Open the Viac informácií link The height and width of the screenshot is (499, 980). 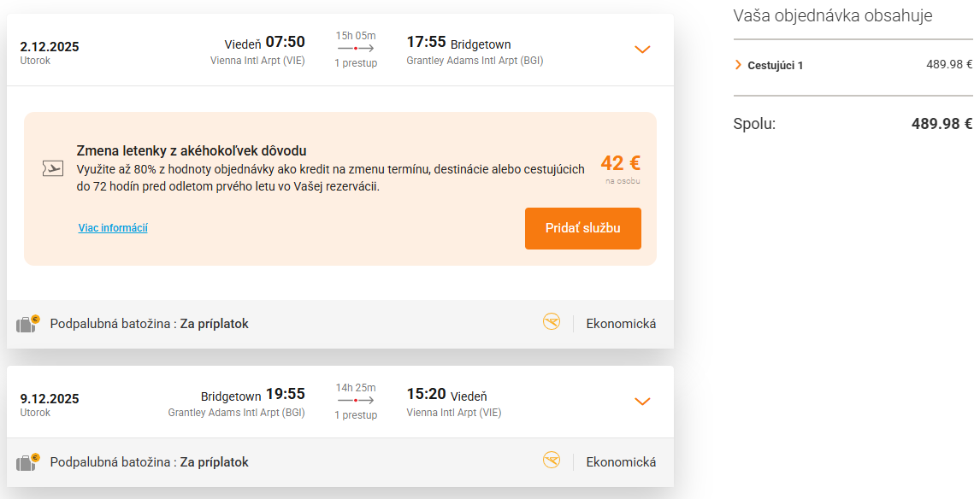(113, 227)
